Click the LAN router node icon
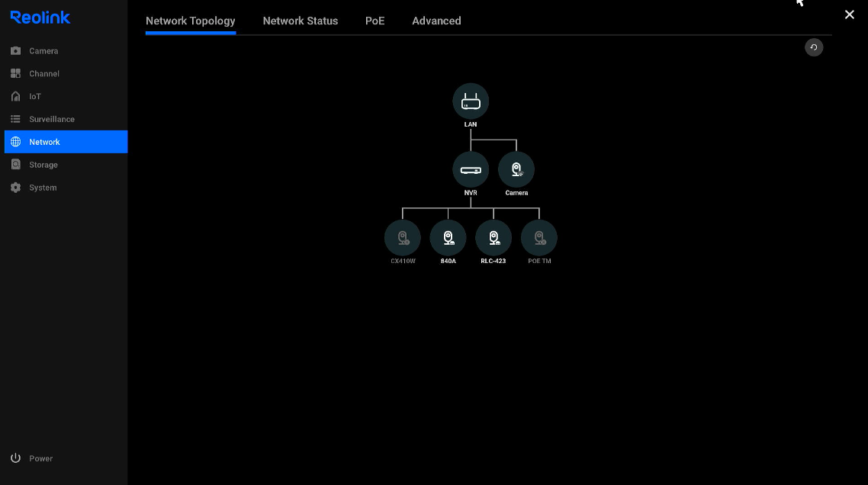This screenshot has width=868, height=485. (x=471, y=101)
